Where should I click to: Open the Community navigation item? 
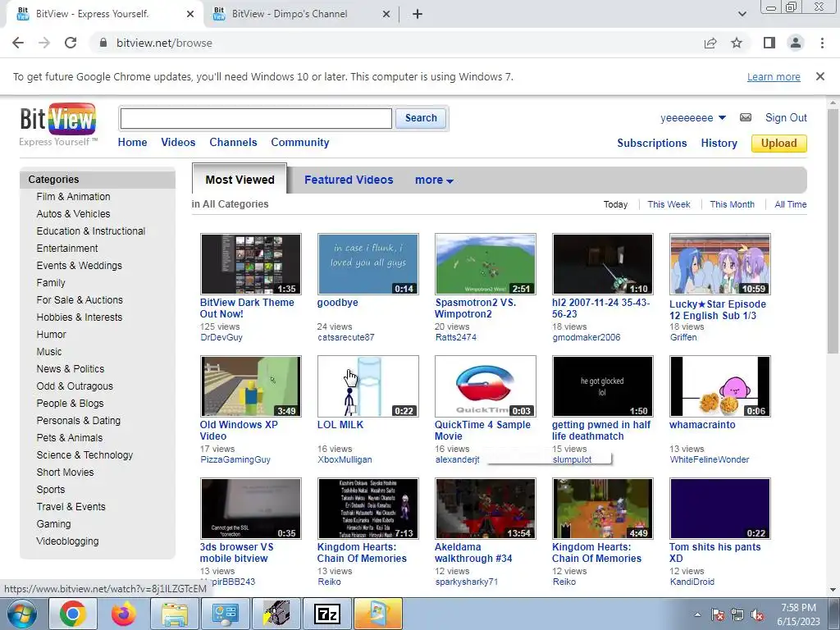(x=300, y=143)
